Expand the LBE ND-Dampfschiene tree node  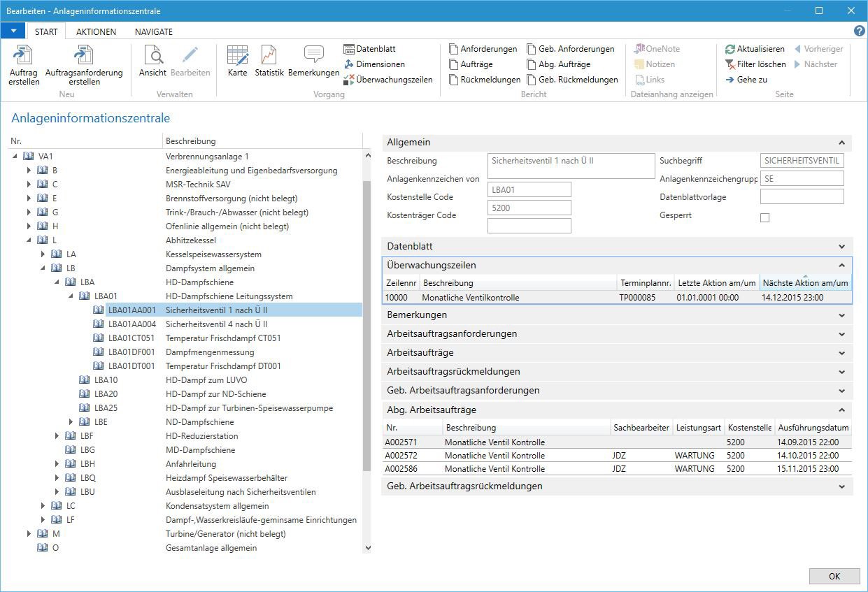coord(71,422)
